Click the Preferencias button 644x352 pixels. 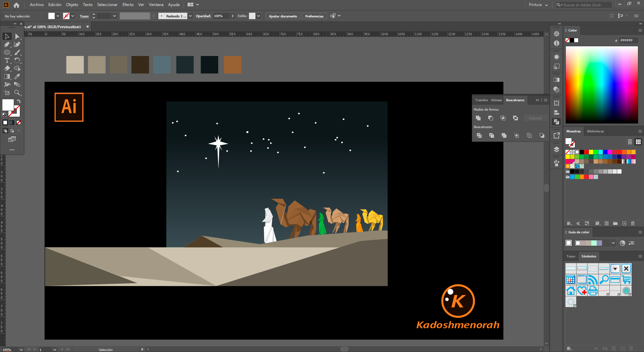click(314, 16)
